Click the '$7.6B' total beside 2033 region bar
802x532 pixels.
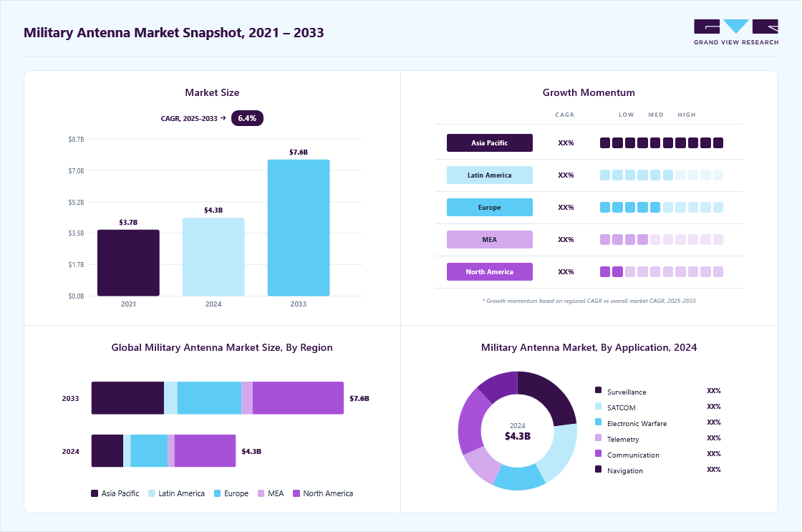pos(359,399)
